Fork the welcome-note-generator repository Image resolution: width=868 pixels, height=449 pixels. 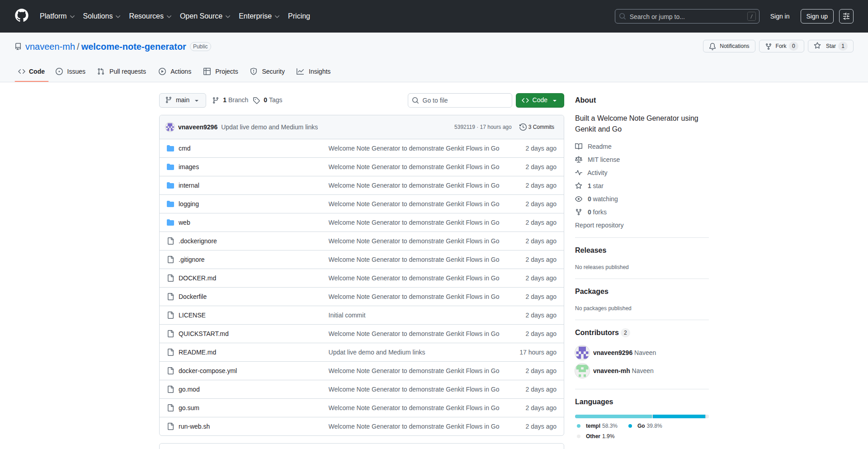pos(780,46)
